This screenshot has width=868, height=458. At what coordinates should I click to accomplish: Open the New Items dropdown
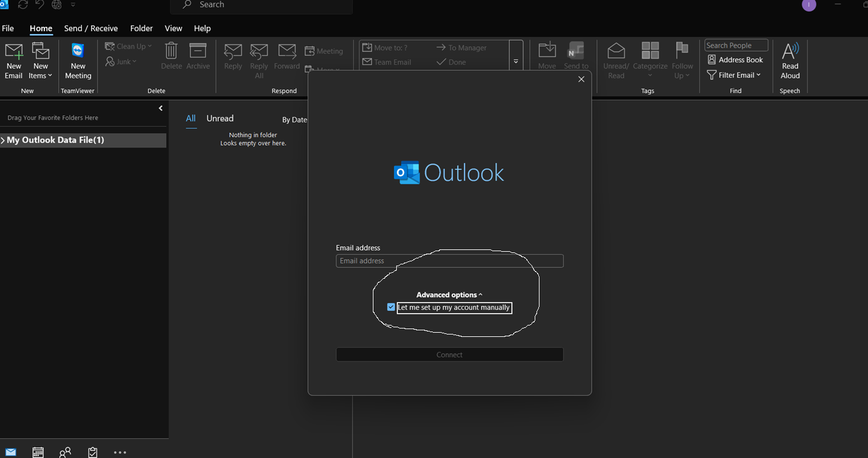coord(41,61)
